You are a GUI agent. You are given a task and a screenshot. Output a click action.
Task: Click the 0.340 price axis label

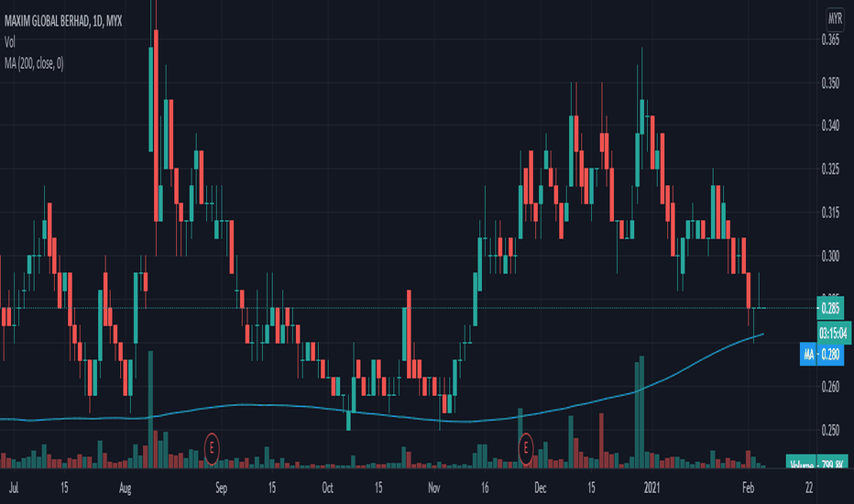click(830, 126)
